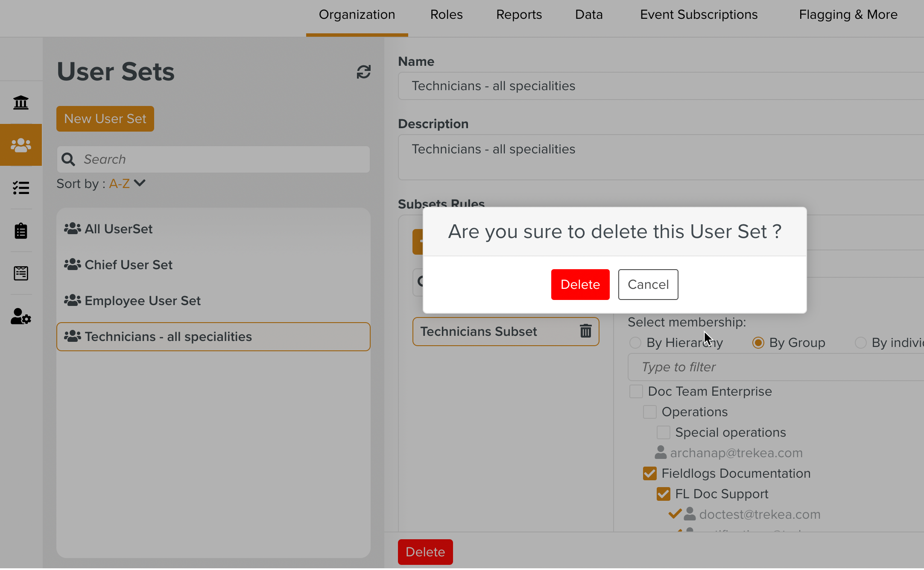
Task: Refresh the User Sets list
Action: (363, 72)
